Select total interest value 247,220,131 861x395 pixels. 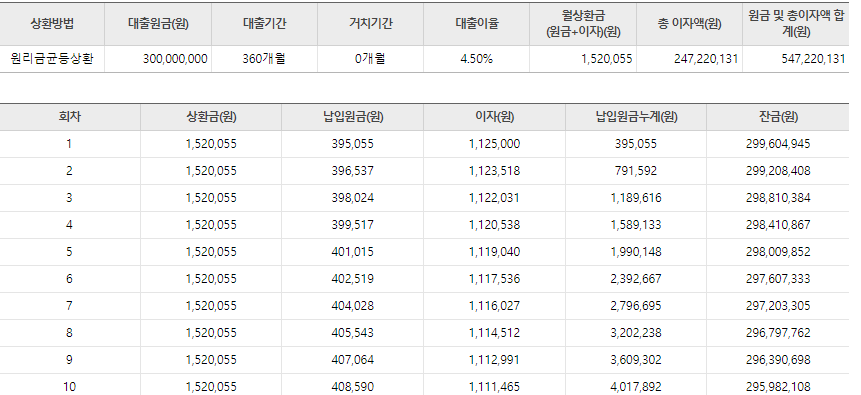coord(706,59)
